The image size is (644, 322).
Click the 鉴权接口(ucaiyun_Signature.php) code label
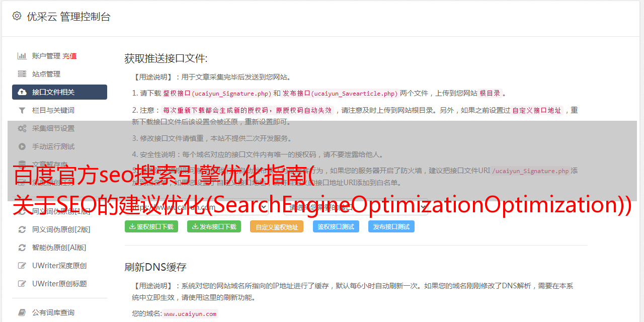(x=217, y=93)
